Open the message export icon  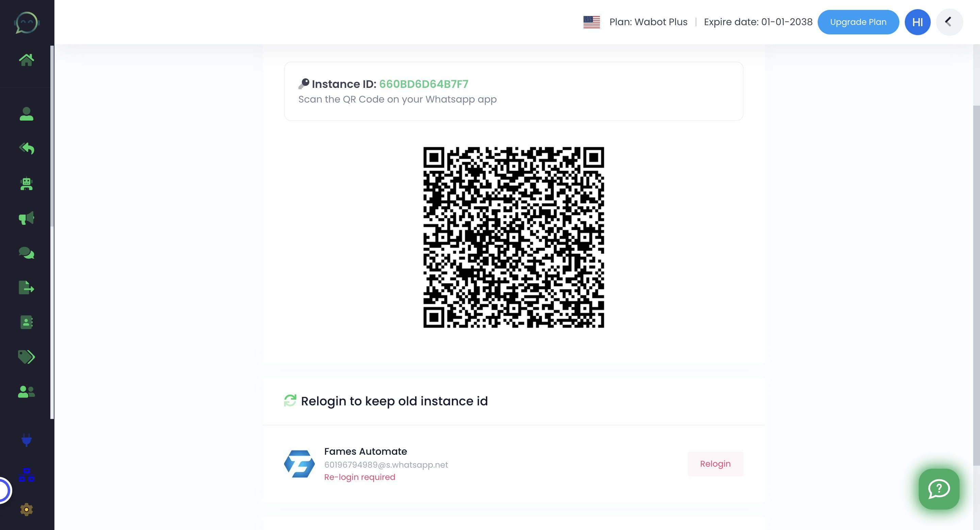pyautogui.click(x=26, y=287)
